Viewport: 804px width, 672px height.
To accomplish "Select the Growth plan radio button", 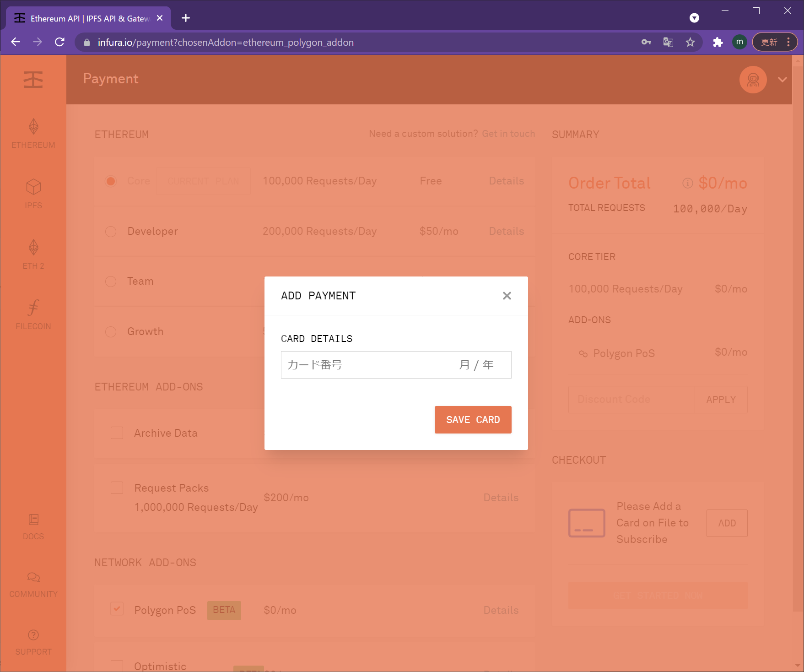I will 111,332.
